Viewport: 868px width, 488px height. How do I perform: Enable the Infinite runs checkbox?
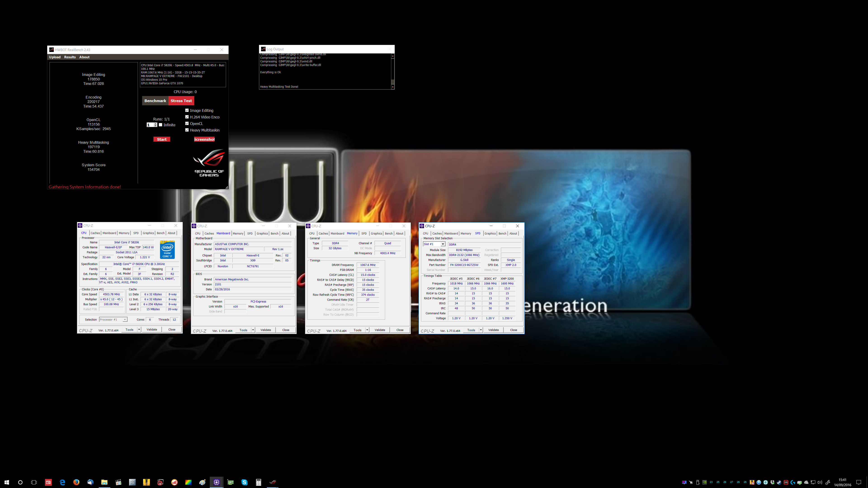point(160,125)
